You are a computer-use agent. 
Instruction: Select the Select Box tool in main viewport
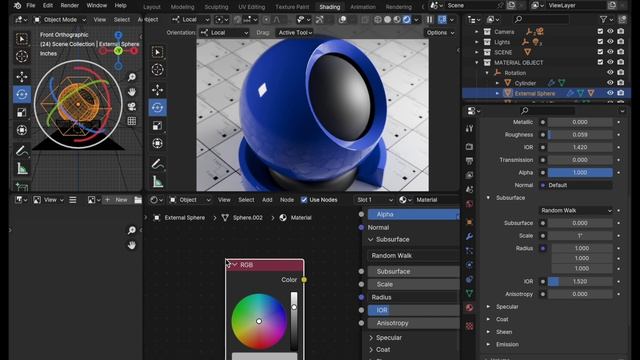point(158,52)
